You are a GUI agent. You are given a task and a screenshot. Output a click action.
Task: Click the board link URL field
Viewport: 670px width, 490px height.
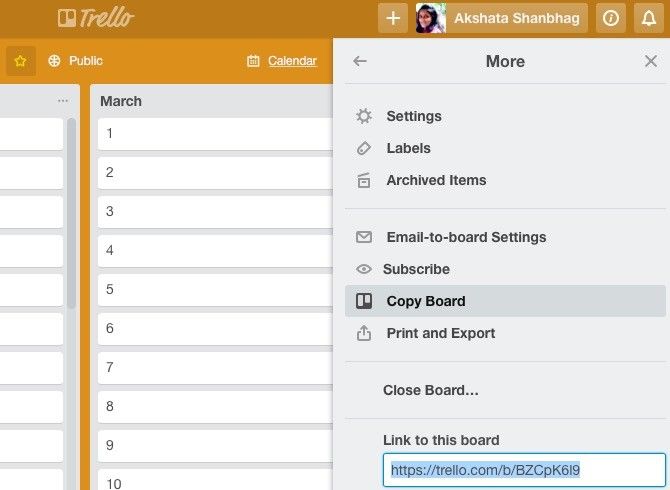[524, 470]
